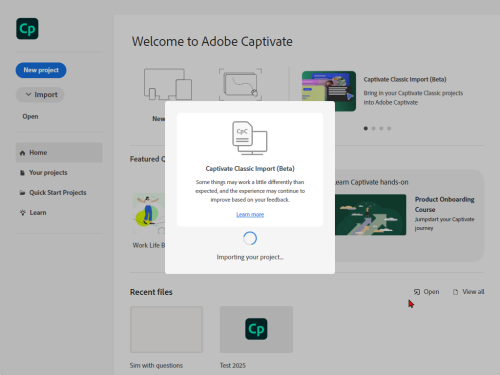Viewport: 500px width, 375px height.
Task: Click the Work Life illustration thumbnail
Action: [x=149, y=213]
